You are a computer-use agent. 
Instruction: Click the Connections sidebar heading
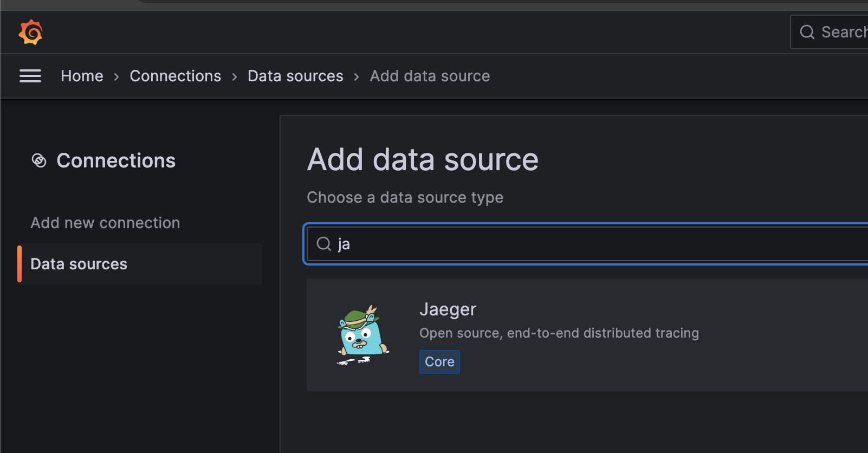point(116,161)
